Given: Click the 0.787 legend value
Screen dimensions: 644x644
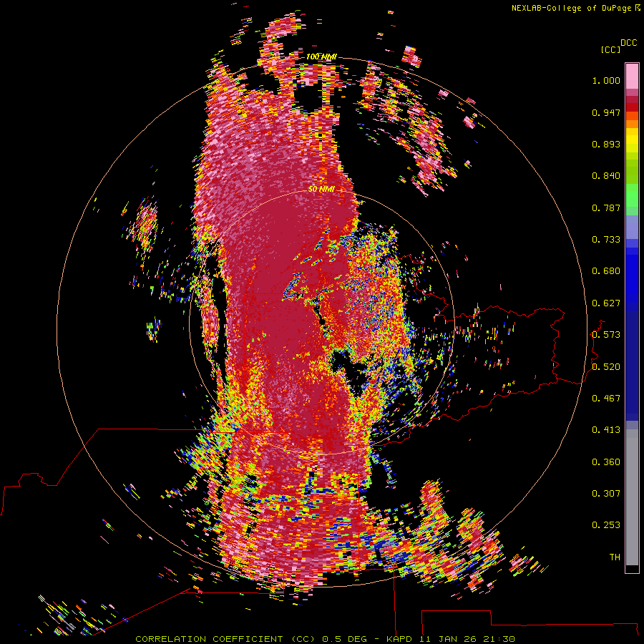Looking at the screenshot, I should (x=606, y=208).
